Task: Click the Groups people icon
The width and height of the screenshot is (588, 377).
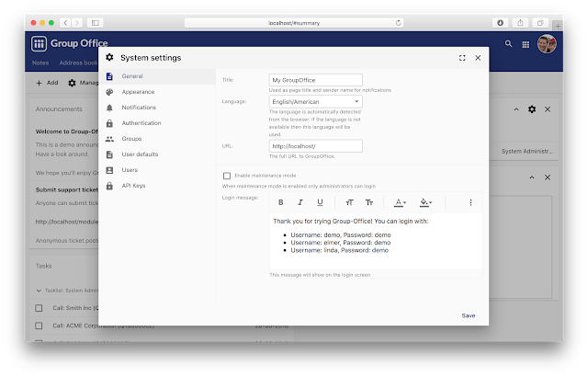Action: pyautogui.click(x=109, y=139)
